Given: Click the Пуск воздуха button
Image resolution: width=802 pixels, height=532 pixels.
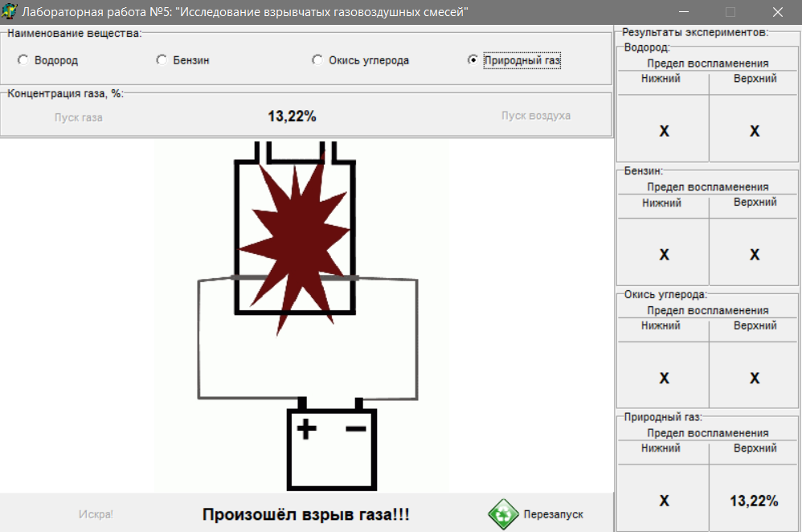Looking at the screenshot, I should (x=535, y=116).
